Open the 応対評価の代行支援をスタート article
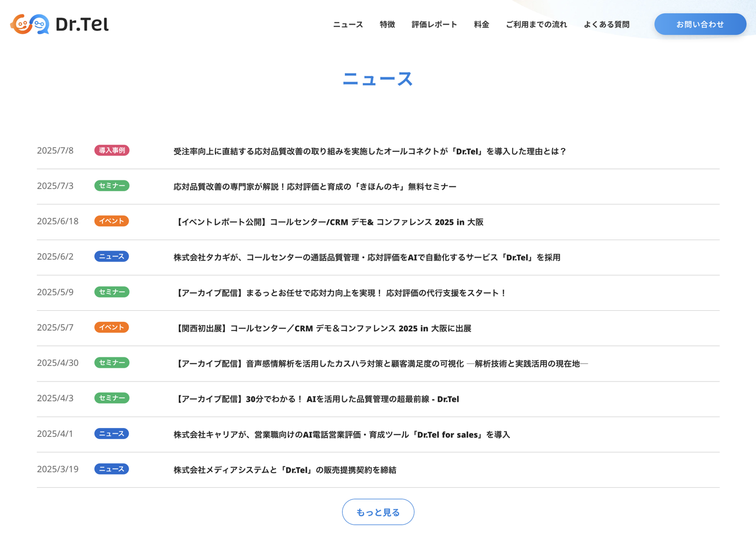Image resolution: width=756 pixels, height=546 pixels. click(340, 293)
